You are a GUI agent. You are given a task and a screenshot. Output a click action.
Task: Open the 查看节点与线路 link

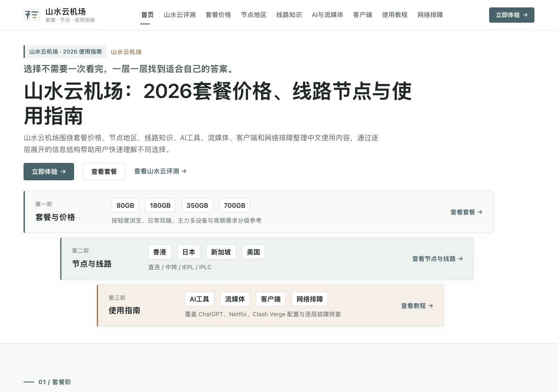438,259
